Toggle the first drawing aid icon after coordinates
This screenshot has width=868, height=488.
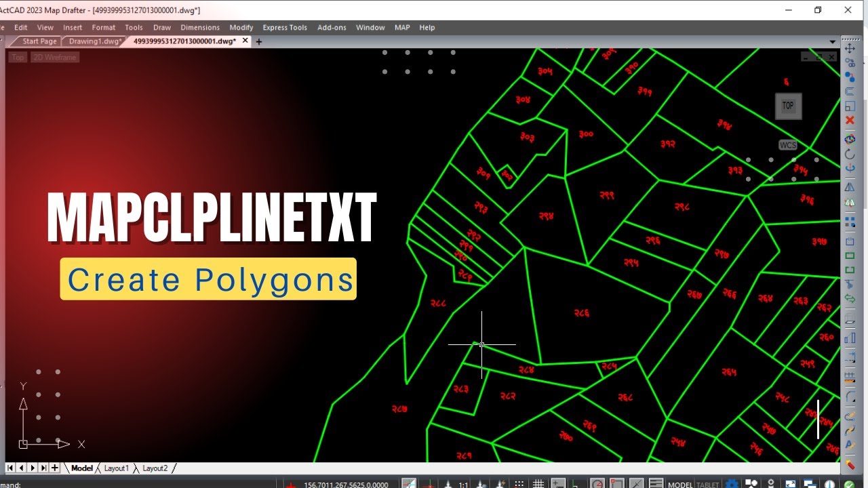tap(409, 483)
